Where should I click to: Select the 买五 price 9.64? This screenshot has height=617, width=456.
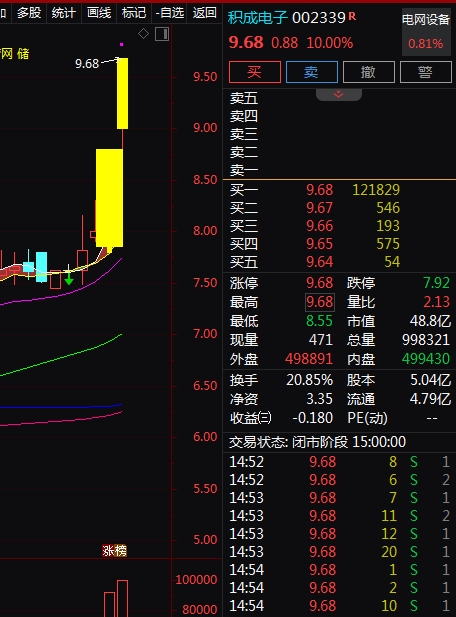319,262
